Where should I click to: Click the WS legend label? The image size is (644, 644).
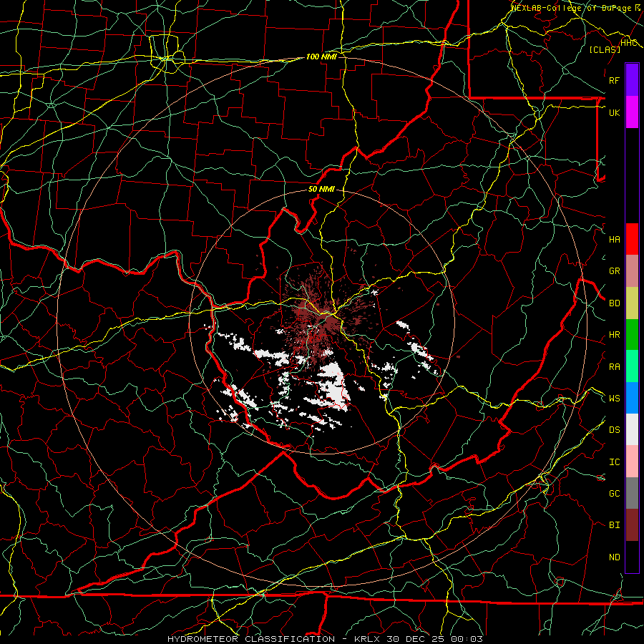point(614,398)
